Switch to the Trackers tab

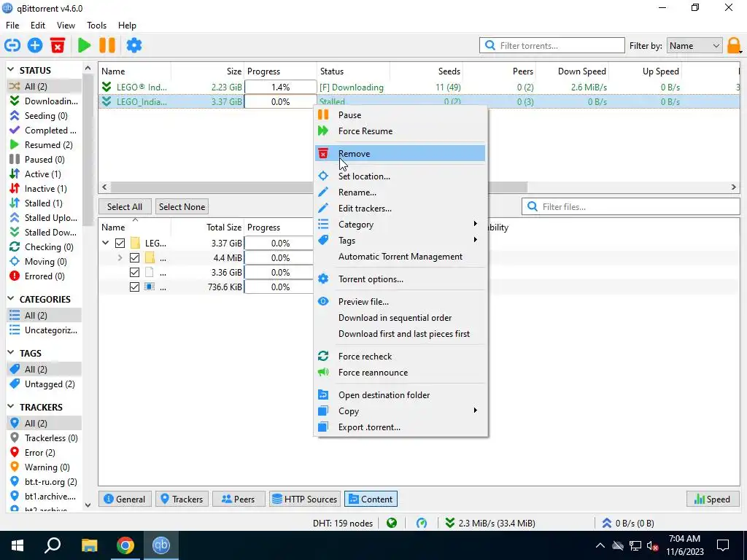(x=182, y=499)
